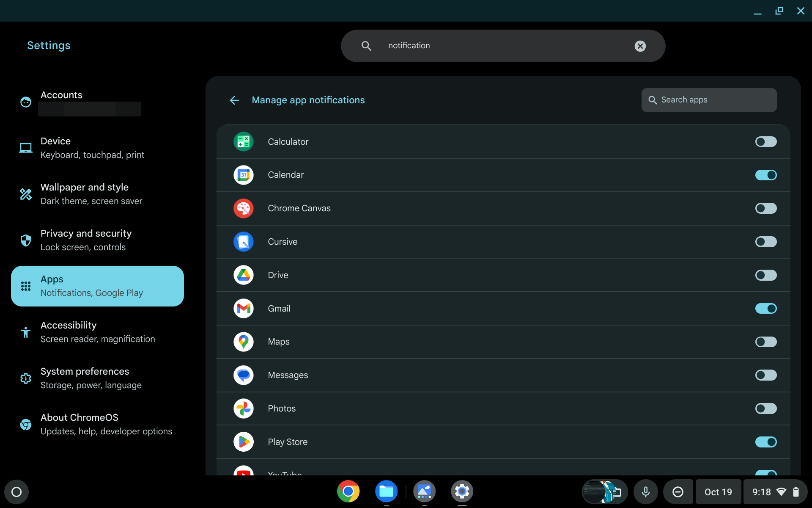This screenshot has width=812, height=508.
Task: Turn on Chrome Canvas notifications
Action: click(766, 208)
